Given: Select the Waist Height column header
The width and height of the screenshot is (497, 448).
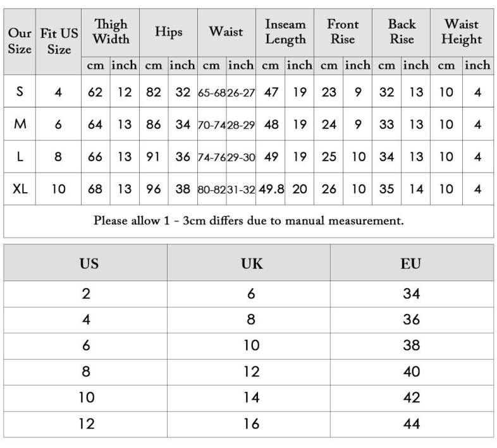Looking at the screenshot, I should 462,32.
